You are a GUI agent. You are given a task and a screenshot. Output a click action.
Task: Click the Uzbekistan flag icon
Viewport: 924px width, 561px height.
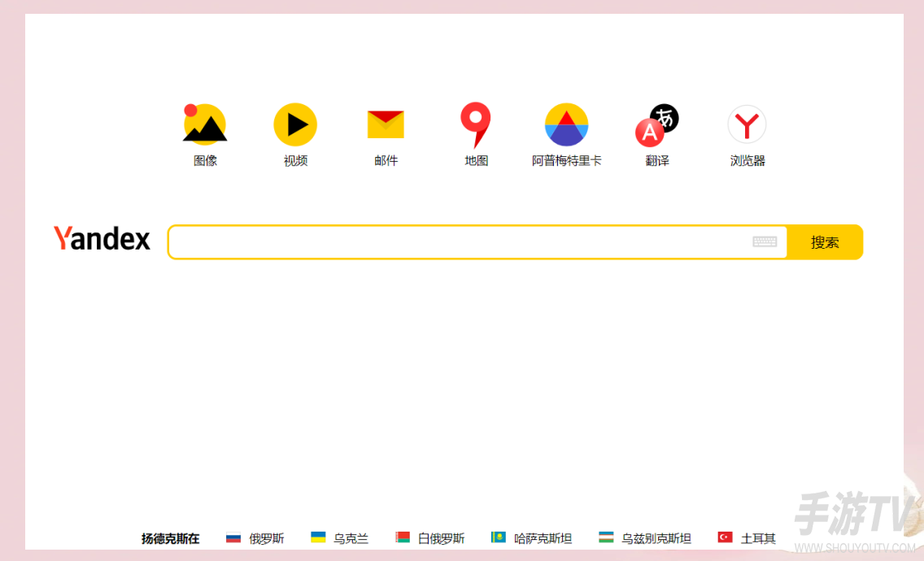pyautogui.click(x=606, y=537)
